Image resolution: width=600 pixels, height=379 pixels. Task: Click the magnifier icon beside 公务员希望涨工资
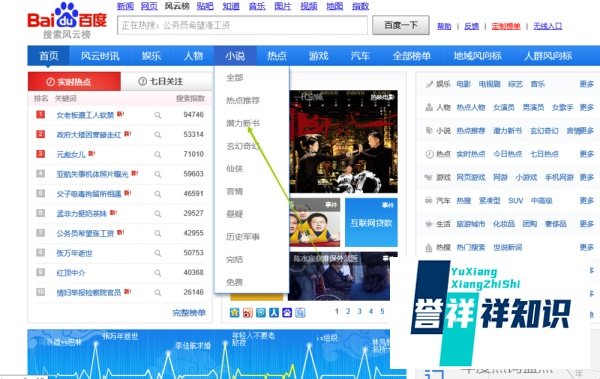pos(158,233)
